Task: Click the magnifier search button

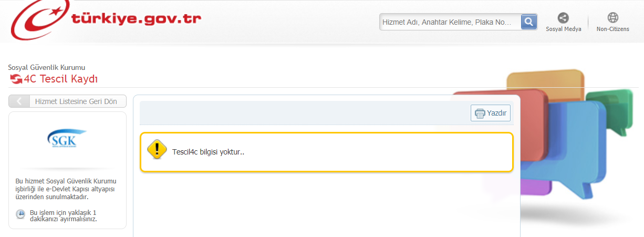Action: click(528, 22)
